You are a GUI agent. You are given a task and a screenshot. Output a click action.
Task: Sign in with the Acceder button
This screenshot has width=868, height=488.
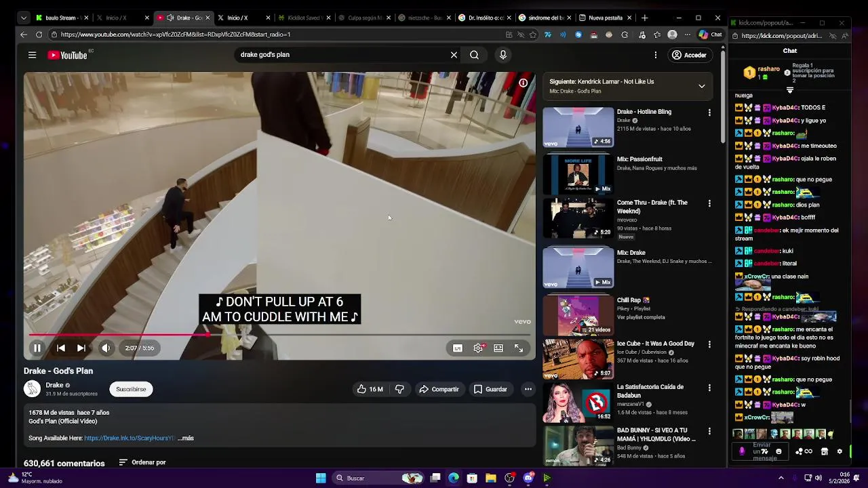point(689,55)
